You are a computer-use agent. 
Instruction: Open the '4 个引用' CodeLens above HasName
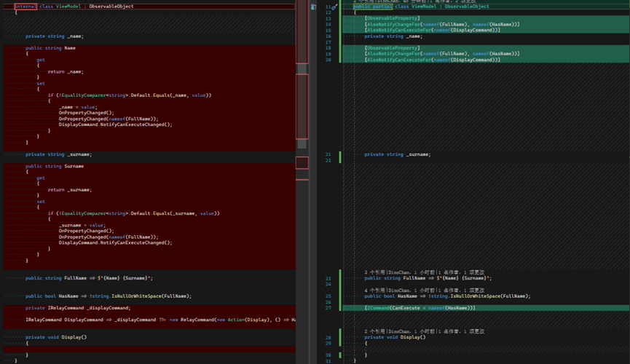[x=373, y=290]
